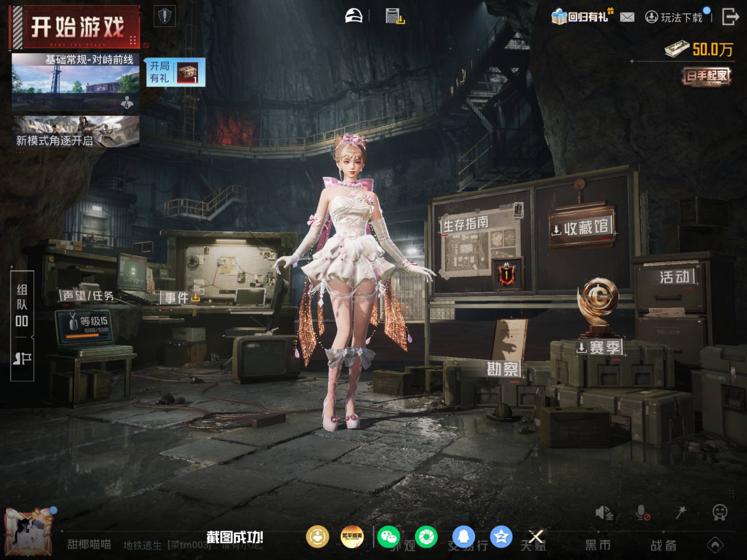Image resolution: width=747 pixels, height=560 pixels.
Task: Open the 50.0万 cash balance
Action: (x=699, y=49)
